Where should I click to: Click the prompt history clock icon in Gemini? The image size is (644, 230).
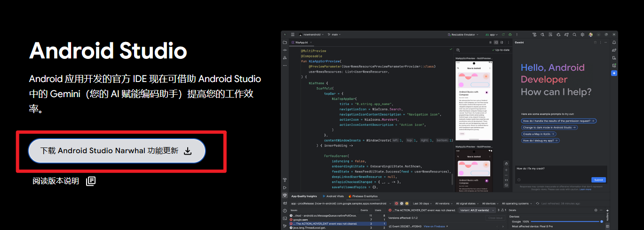tap(519, 180)
